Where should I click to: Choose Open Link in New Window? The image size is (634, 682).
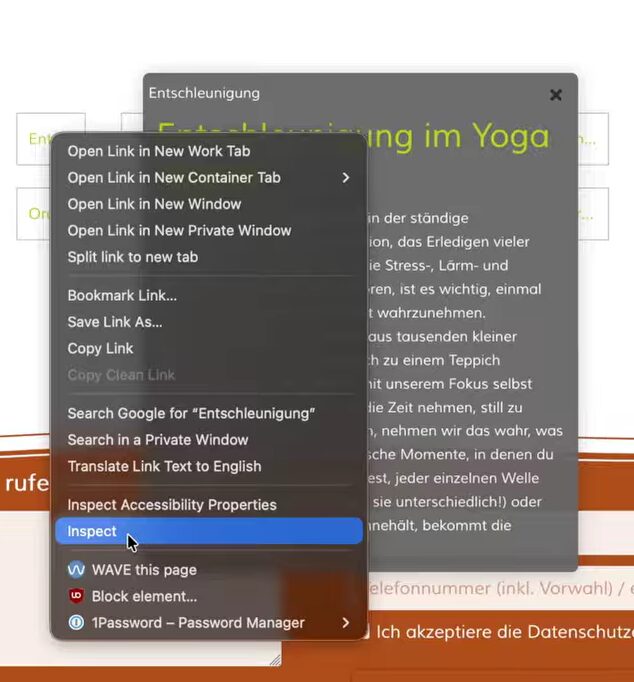click(209, 204)
